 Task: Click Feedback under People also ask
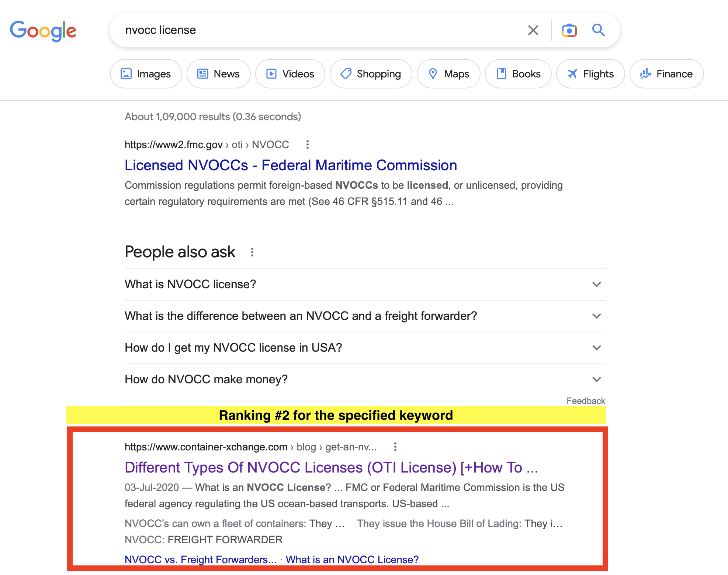pyautogui.click(x=585, y=401)
